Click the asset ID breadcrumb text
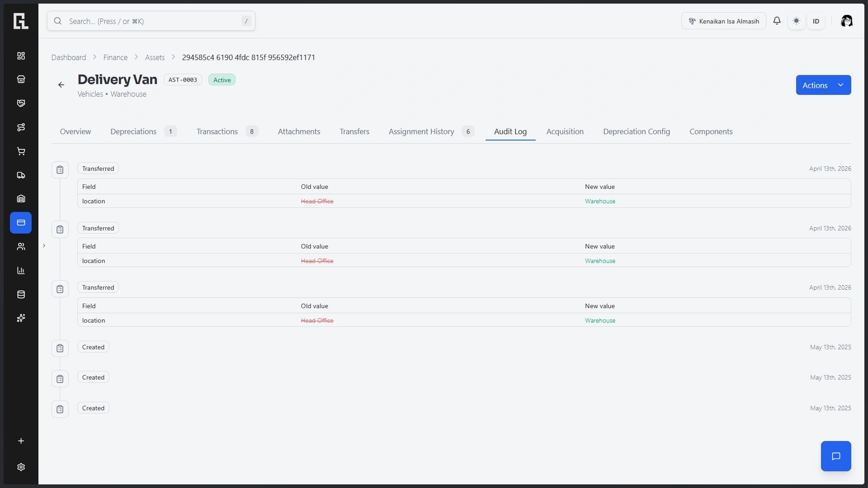Viewport: 868px width, 488px height. tap(249, 57)
